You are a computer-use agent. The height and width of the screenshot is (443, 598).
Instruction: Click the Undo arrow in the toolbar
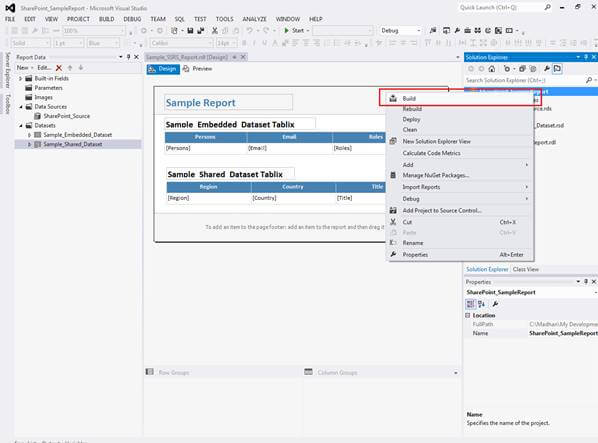tap(249, 30)
